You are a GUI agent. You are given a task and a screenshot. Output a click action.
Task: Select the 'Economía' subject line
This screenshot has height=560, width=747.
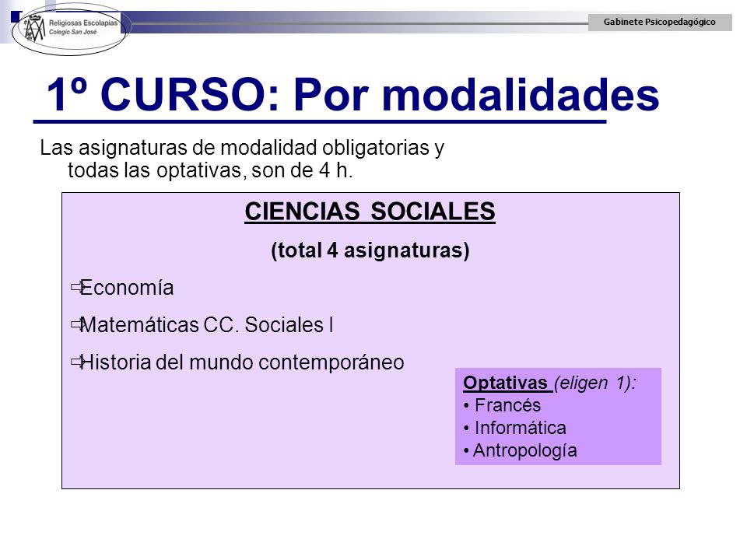pyautogui.click(x=127, y=288)
